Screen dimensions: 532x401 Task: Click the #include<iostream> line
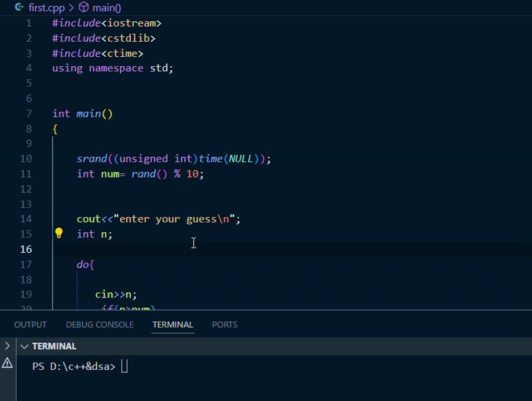click(107, 23)
